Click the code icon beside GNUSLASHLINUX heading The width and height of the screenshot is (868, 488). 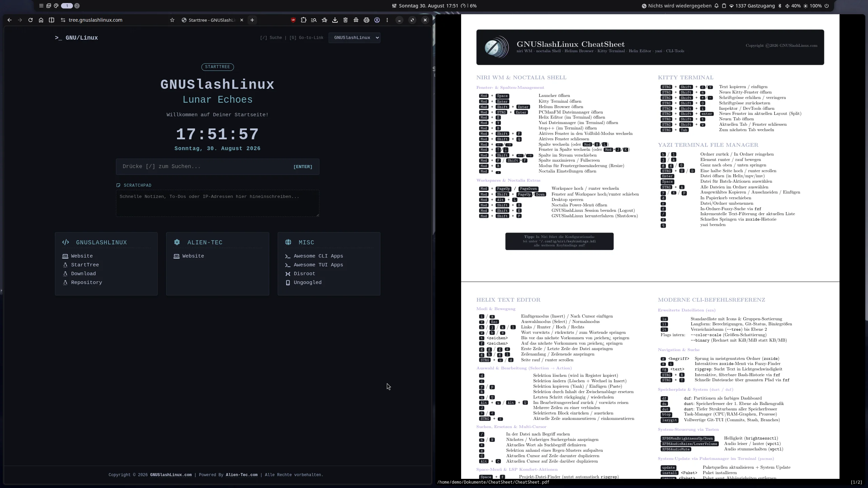point(66,242)
